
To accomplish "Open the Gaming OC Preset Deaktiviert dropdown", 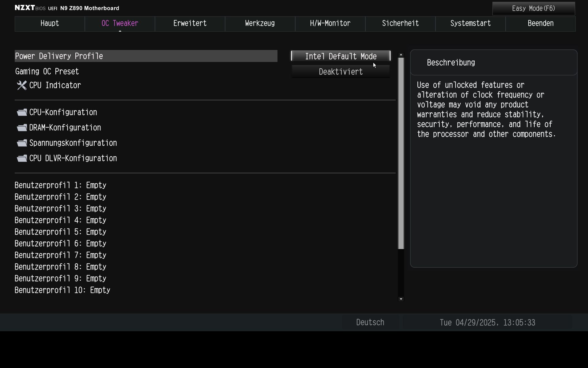I will coord(341,72).
